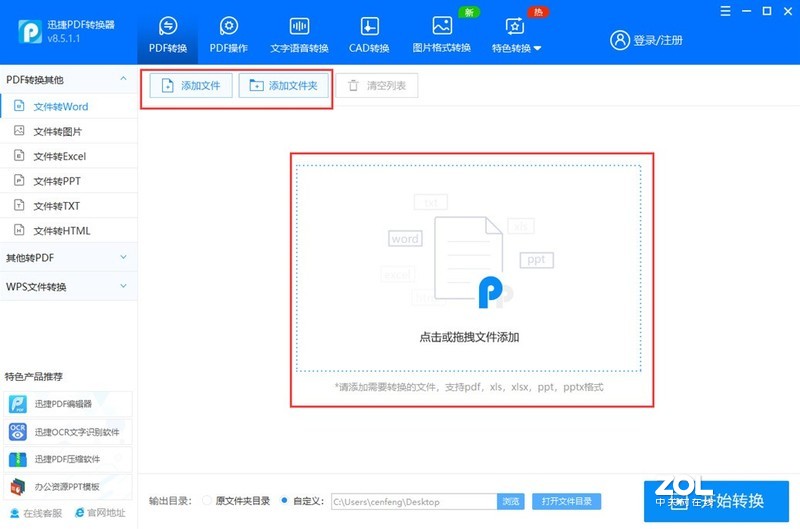Open the PDF转换 tab

click(168, 34)
